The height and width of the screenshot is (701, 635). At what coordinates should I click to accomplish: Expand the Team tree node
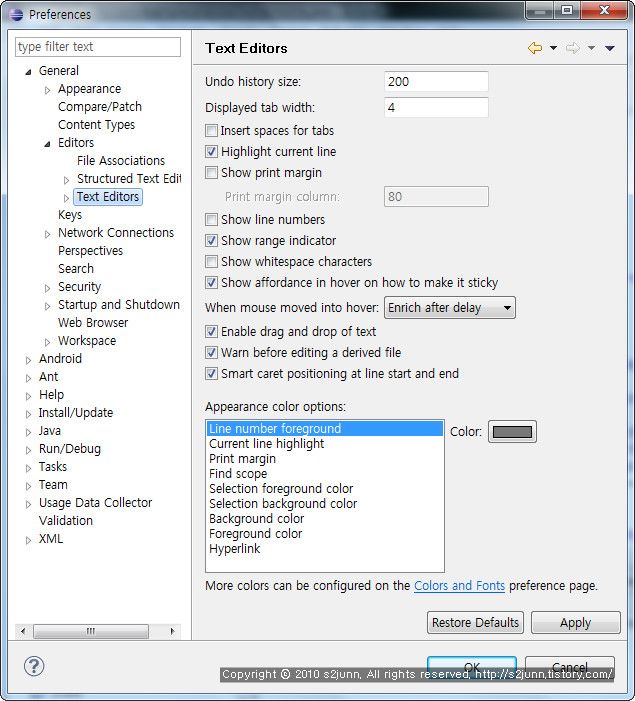(28, 486)
